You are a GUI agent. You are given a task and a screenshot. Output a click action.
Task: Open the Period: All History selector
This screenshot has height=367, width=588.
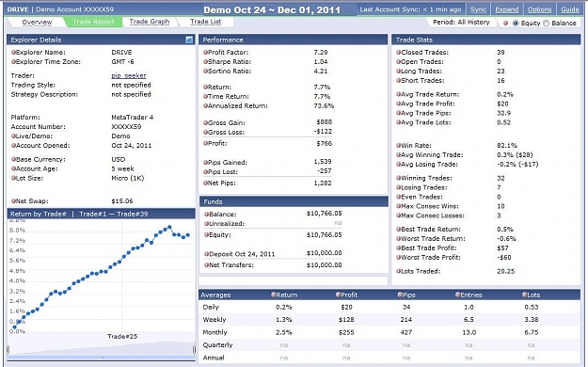tap(461, 23)
